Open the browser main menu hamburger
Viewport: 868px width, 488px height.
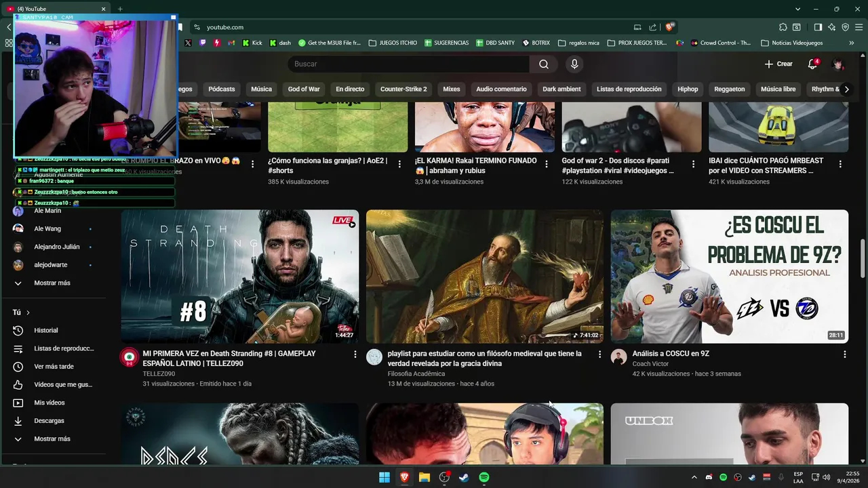[859, 27]
